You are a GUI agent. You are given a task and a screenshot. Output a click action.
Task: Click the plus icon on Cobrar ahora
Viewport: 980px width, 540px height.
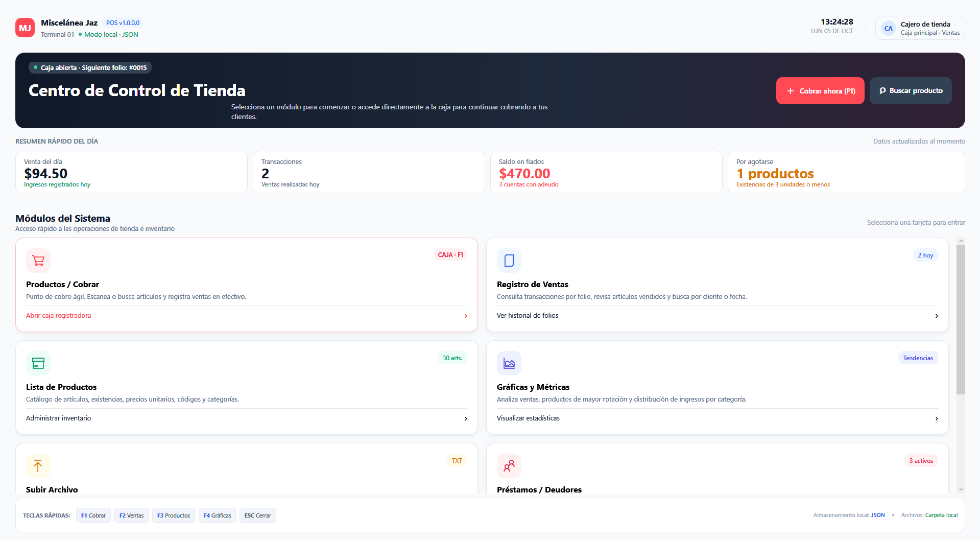pos(790,91)
